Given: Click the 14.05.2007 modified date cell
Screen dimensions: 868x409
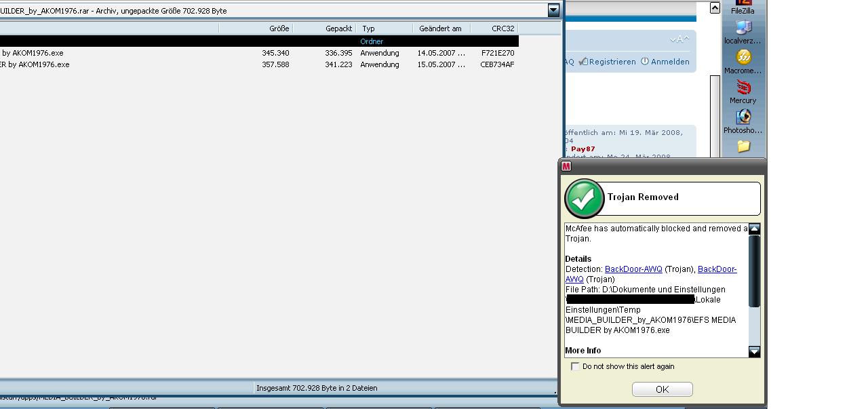Looking at the screenshot, I should click(441, 53).
